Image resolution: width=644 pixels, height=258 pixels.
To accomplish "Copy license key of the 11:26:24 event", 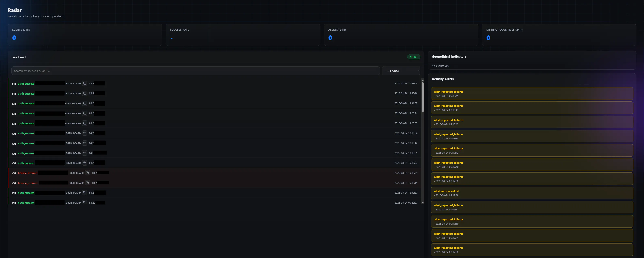I will 85,113.
